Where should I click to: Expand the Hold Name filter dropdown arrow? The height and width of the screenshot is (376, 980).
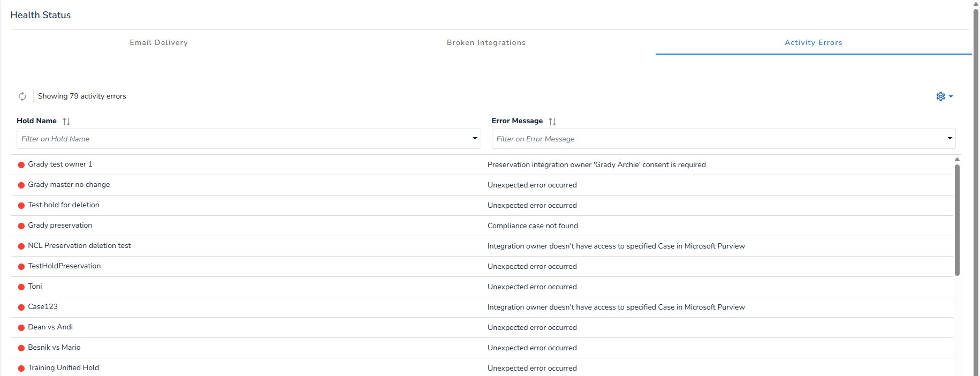click(x=474, y=139)
